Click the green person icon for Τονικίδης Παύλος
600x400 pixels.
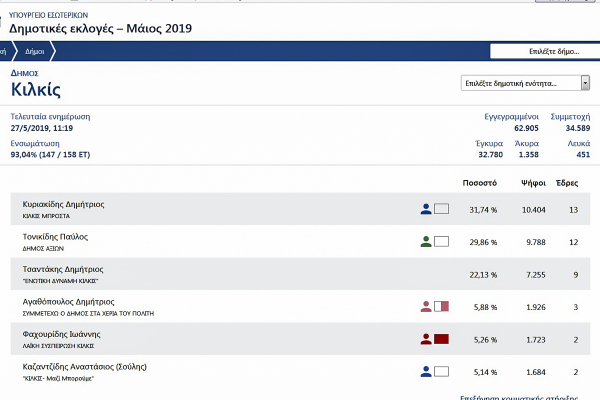click(426, 241)
